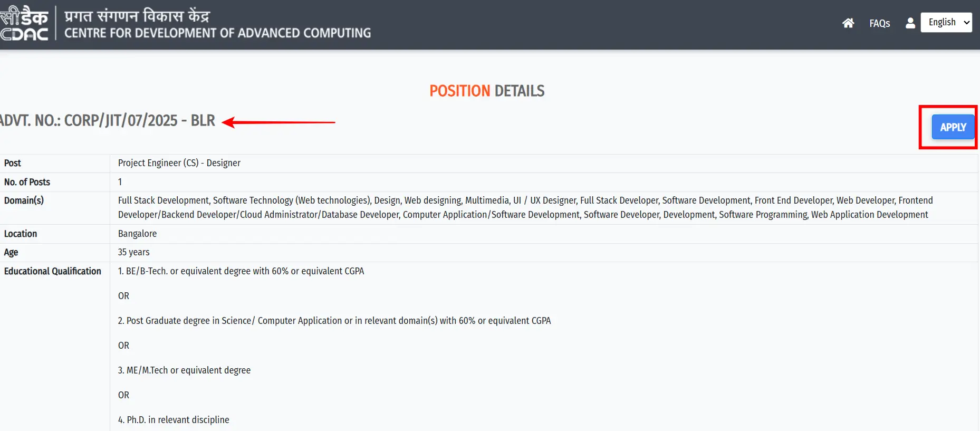Select the Post row label

[13, 164]
